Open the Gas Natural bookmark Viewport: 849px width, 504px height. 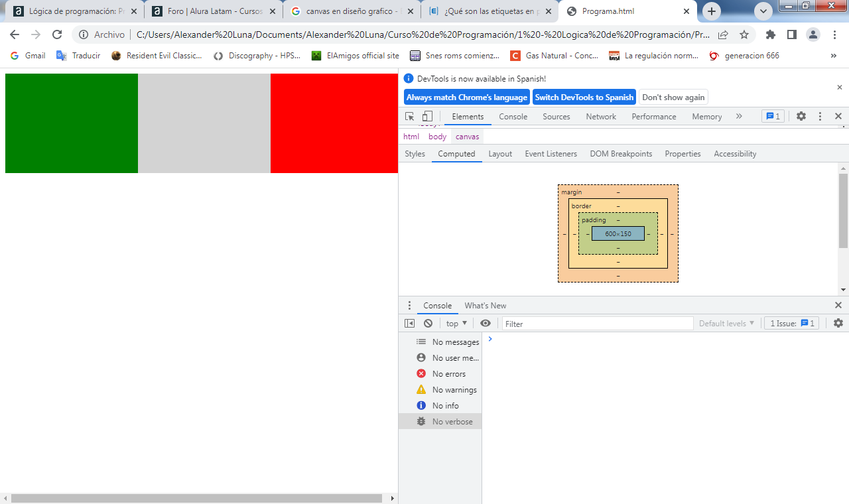click(555, 56)
